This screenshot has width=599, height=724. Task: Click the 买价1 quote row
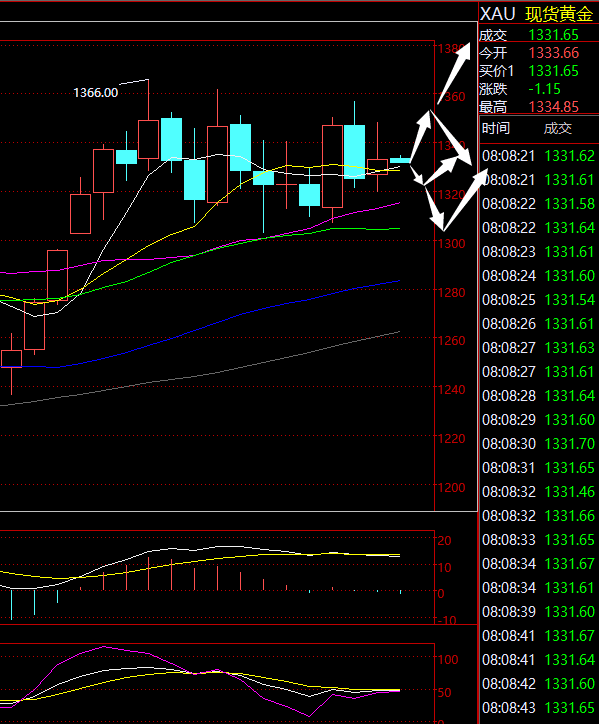[538, 71]
